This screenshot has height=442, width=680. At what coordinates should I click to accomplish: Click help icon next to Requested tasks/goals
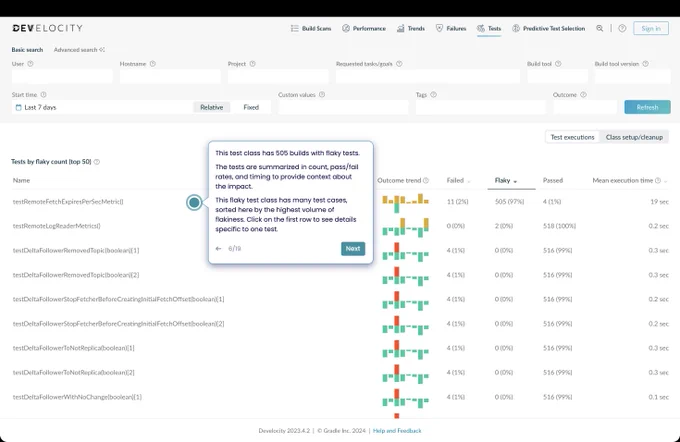[399, 64]
